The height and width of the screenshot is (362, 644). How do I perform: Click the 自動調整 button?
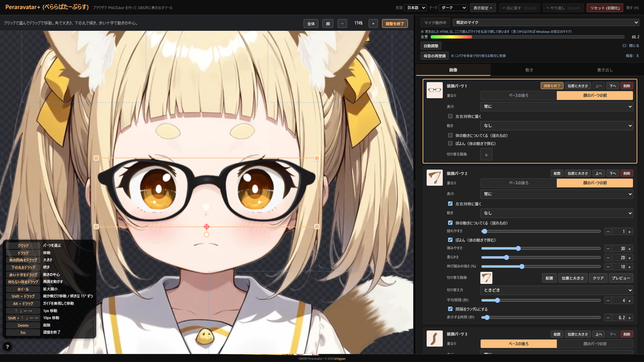coord(431,46)
